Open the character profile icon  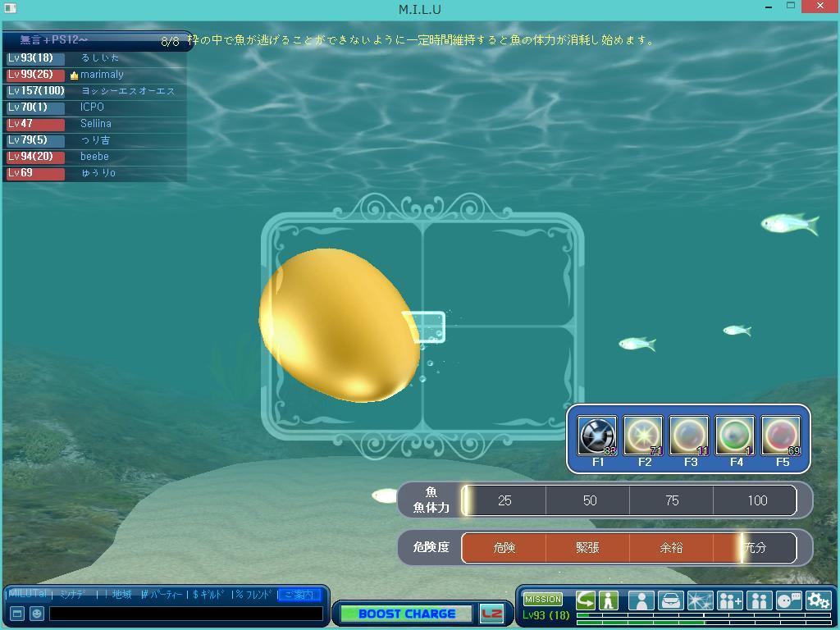tap(641, 600)
